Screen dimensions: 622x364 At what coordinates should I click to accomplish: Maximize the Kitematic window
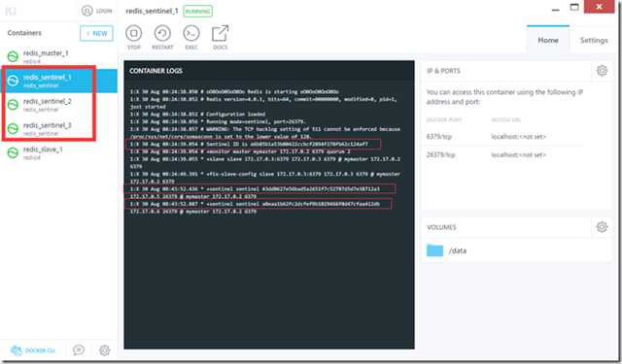574,7
